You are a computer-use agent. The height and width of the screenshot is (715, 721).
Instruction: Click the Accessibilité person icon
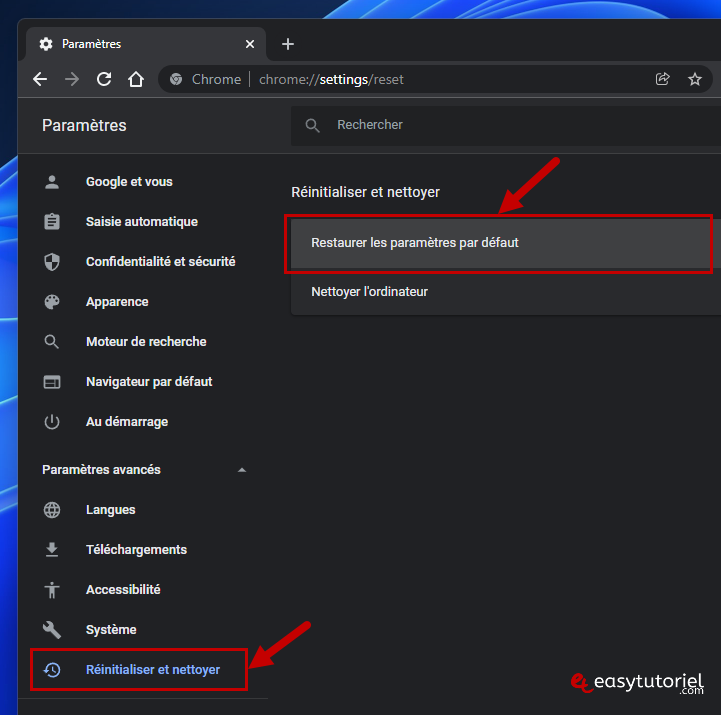52,589
